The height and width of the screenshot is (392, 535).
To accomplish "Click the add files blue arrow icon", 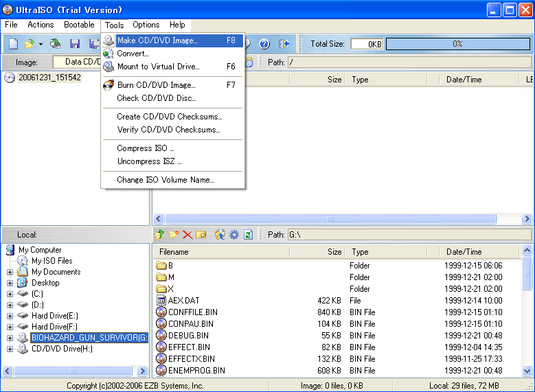I will click(x=220, y=235).
